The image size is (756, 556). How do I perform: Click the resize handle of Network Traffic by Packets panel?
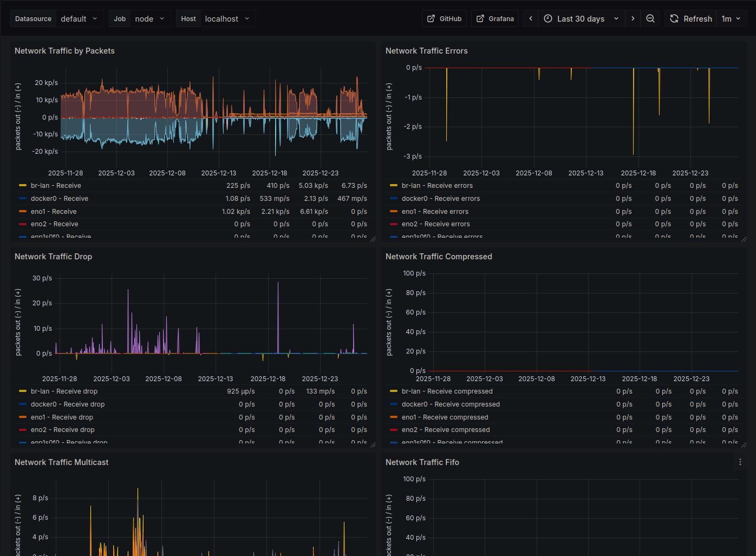coord(373,239)
